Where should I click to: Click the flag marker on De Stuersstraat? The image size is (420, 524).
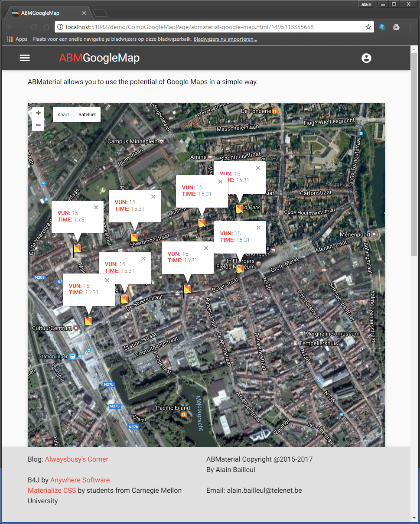pyautogui.click(x=124, y=299)
